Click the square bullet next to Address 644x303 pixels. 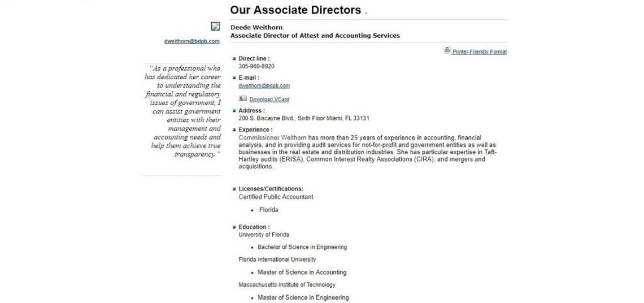point(234,111)
